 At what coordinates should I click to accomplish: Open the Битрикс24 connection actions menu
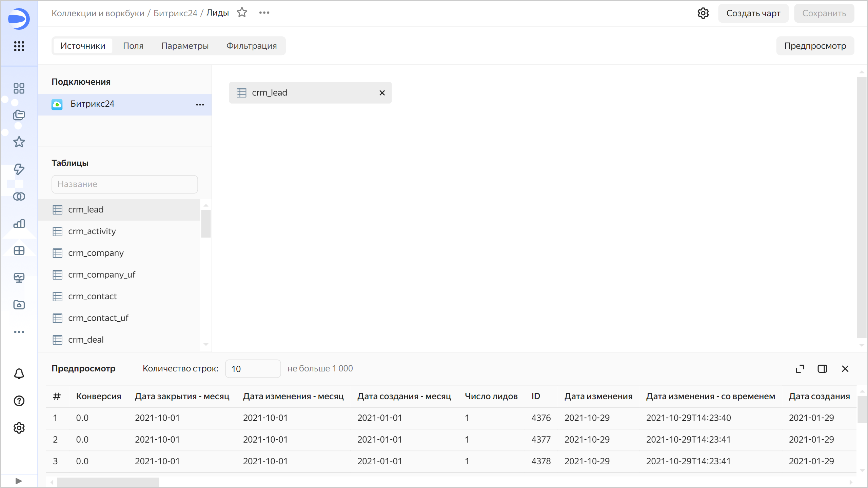(200, 104)
